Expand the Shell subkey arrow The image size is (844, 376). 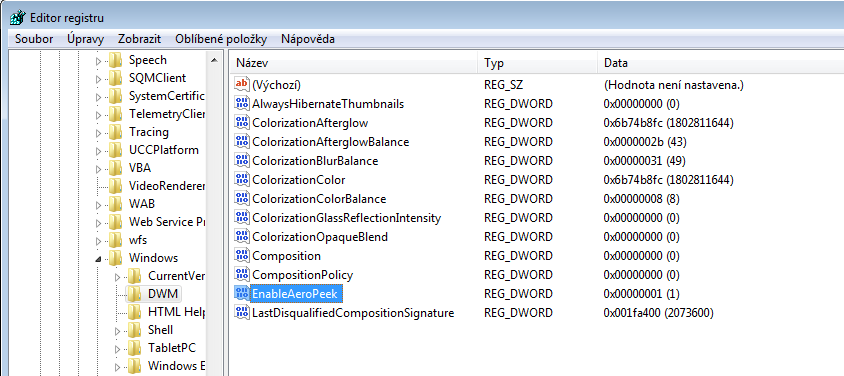(x=117, y=331)
